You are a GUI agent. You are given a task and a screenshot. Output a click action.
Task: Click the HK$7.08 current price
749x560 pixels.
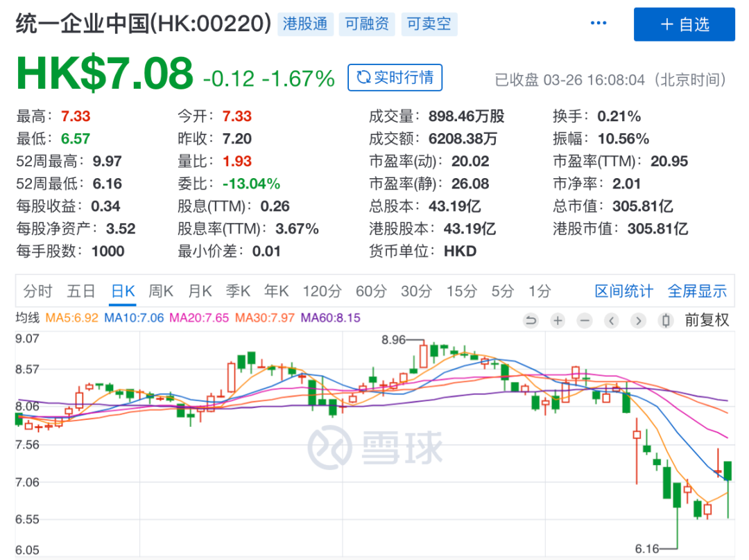tap(105, 73)
